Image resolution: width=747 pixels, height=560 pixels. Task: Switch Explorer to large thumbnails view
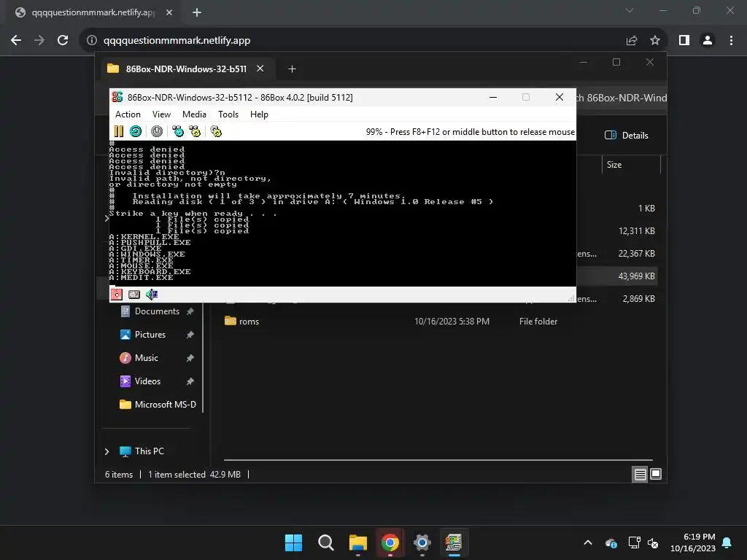pos(656,474)
